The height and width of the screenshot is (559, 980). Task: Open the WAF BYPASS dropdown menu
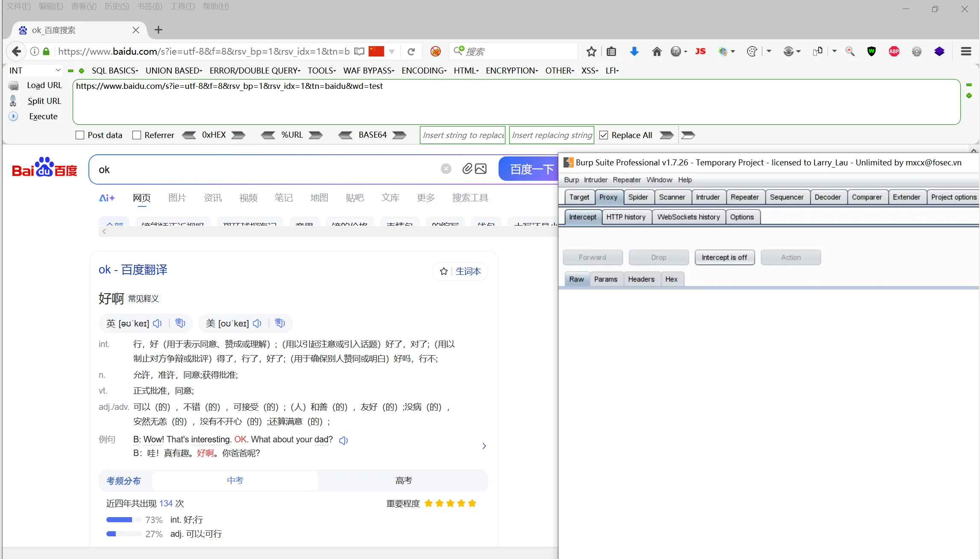pos(368,71)
